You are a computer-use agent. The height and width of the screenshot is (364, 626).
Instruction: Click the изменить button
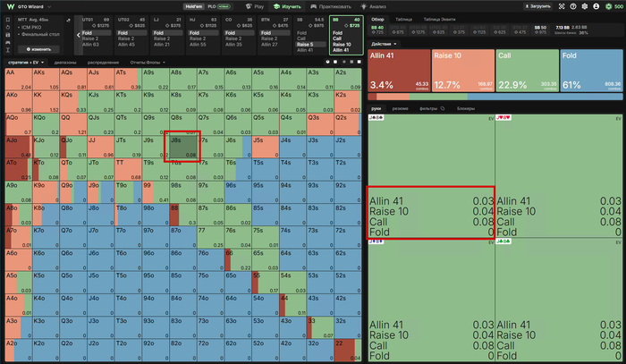(x=38, y=49)
